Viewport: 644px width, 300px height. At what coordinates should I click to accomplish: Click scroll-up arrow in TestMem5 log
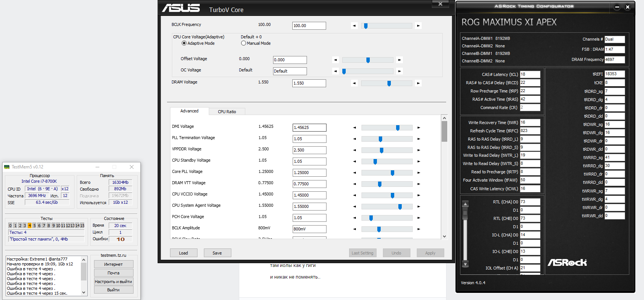[x=84, y=260]
